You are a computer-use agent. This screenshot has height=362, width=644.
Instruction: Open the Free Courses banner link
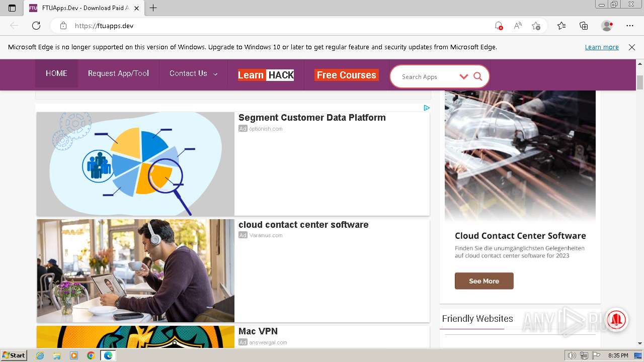pyautogui.click(x=347, y=75)
